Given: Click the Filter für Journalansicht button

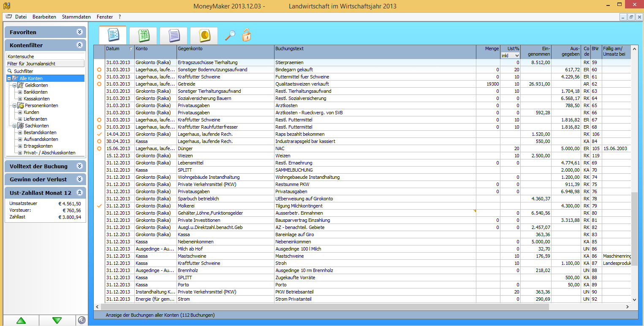Looking at the screenshot, I should pyautogui.click(x=46, y=64).
